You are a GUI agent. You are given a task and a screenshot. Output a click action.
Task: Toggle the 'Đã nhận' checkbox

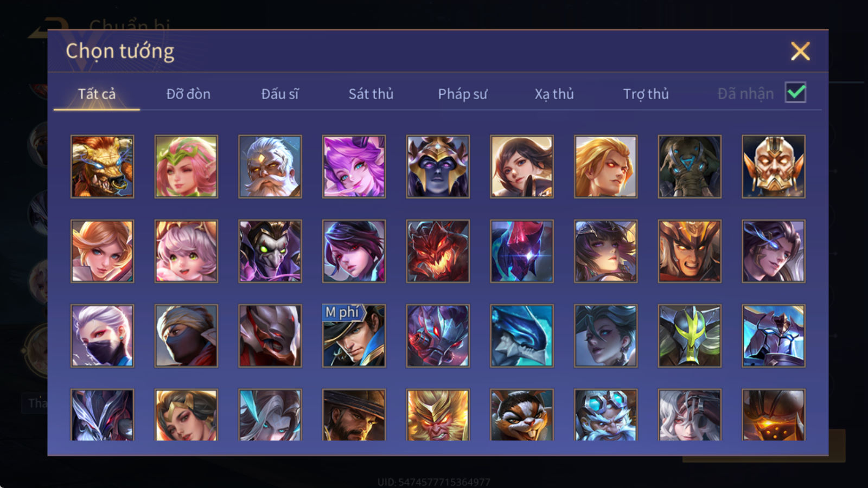click(795, 93)
